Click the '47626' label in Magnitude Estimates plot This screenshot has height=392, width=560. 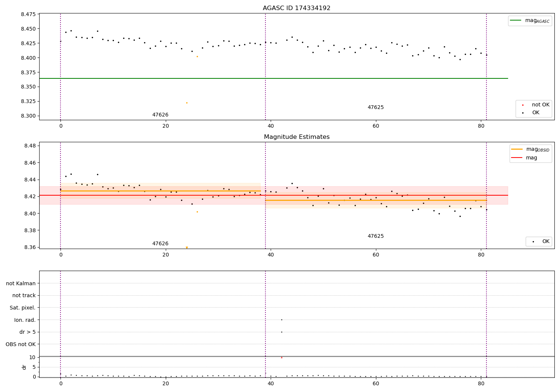[160, 244]
